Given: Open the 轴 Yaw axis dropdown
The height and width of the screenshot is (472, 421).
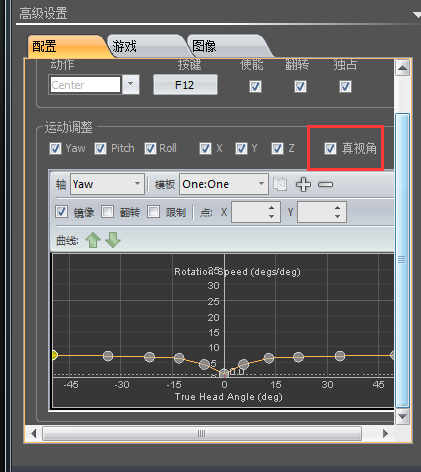Looking at the screenshot, I should (x=107, y=184).
